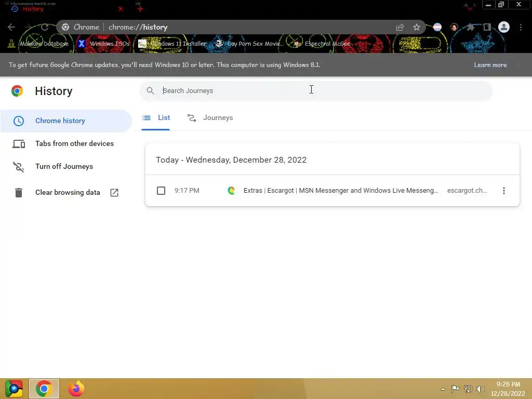This screenshot has height=399, width=532.
Task: Open the profile avatar menu
Action: (504, 27)
